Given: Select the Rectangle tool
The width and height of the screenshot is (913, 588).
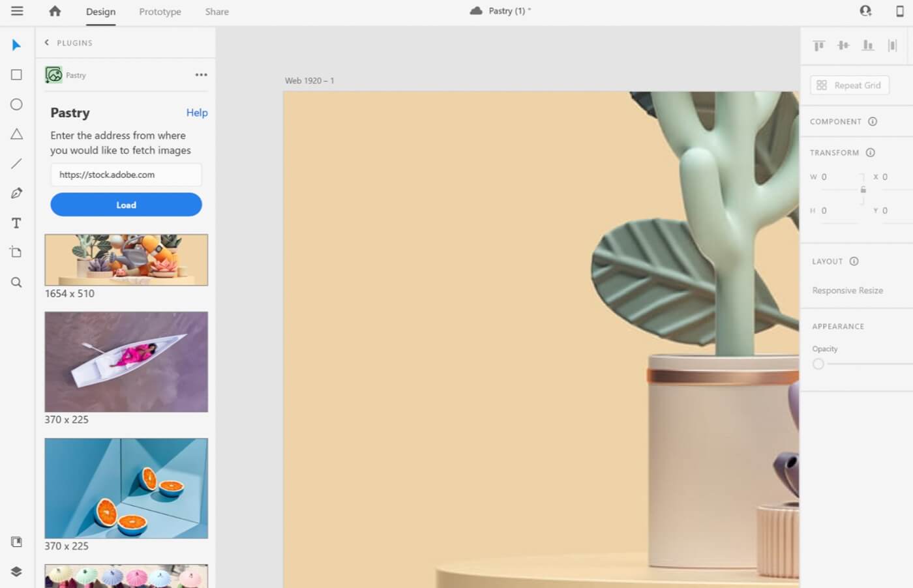Looking at the screenshot, I should (16, 75).
